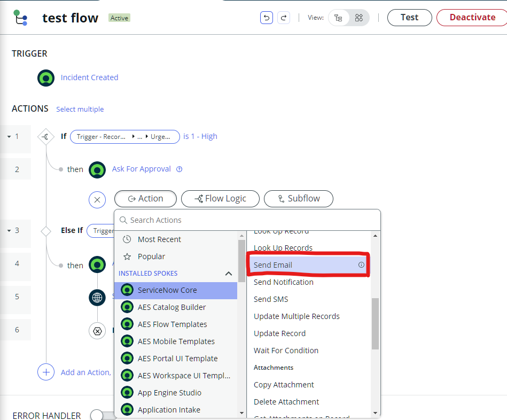The image size is (507, 420).
Task: Click the actions list scrollbar thumb
Action: click(x=375, y=324)
